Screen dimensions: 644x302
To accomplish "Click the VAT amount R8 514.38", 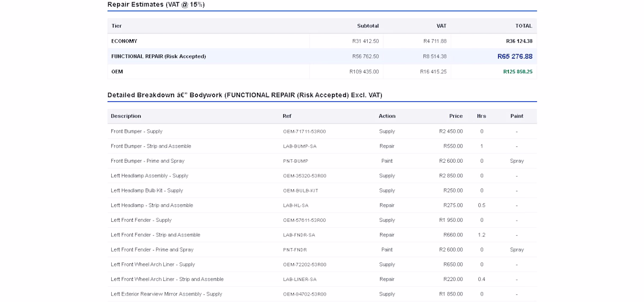I will 434,56.
